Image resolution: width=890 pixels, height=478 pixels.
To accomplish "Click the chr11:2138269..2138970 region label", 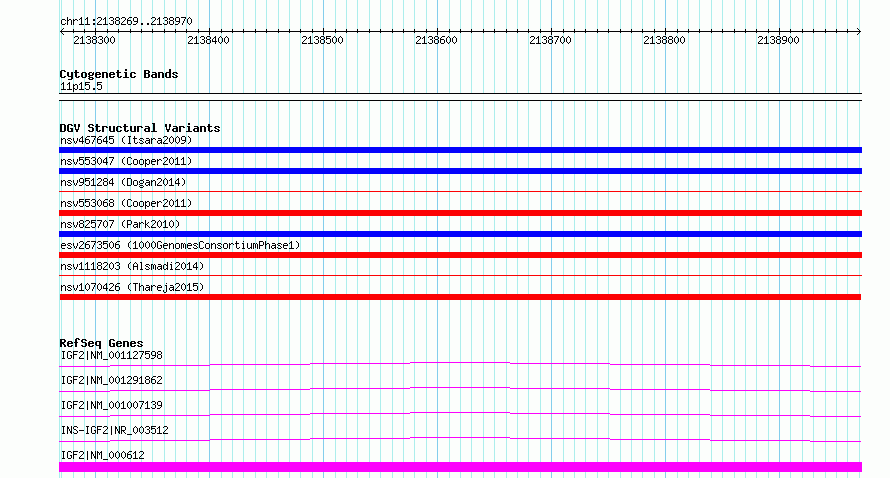I will tap(126, 21).
